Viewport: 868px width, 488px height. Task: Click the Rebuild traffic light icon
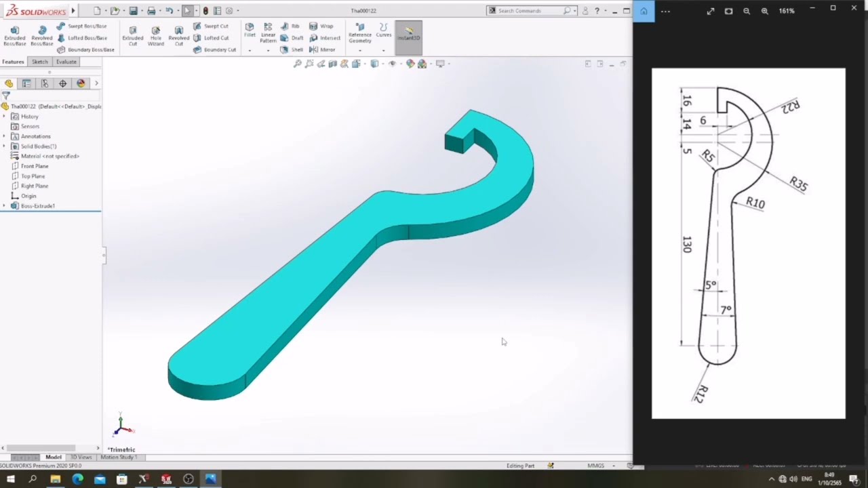pos(205,11)
